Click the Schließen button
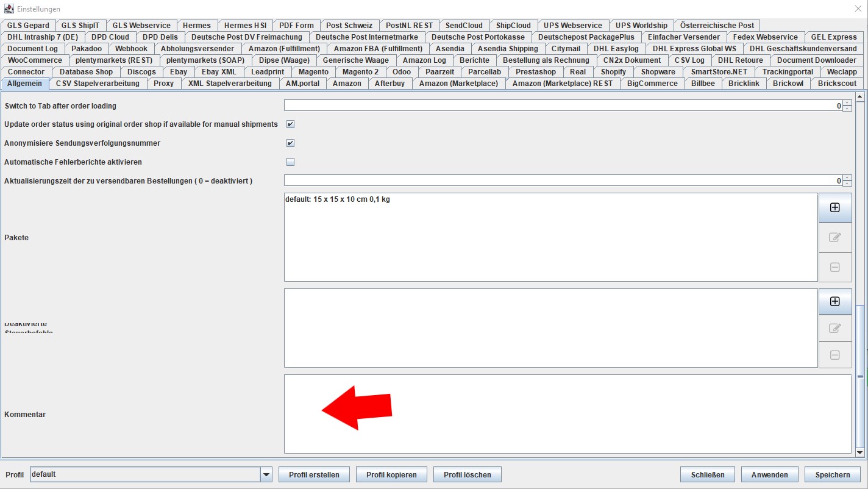 (x=708, y=474)
